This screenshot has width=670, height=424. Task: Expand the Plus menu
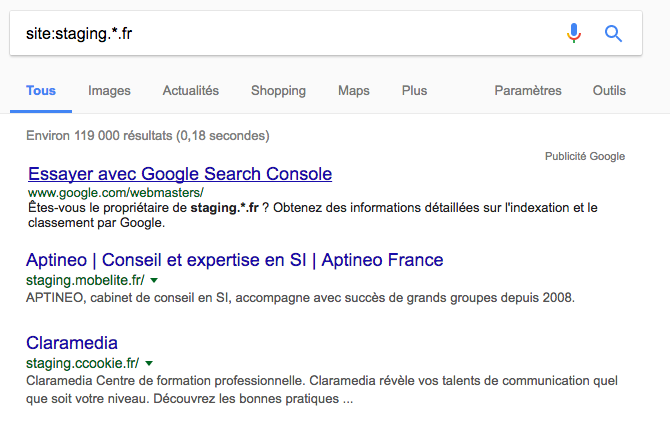coord(414,91)
